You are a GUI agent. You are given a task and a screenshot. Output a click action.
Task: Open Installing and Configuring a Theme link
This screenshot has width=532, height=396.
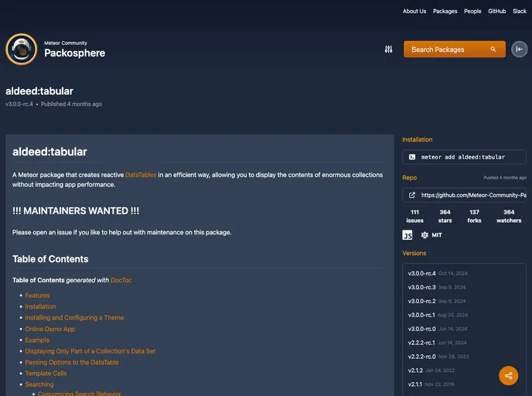click(74, 318)
